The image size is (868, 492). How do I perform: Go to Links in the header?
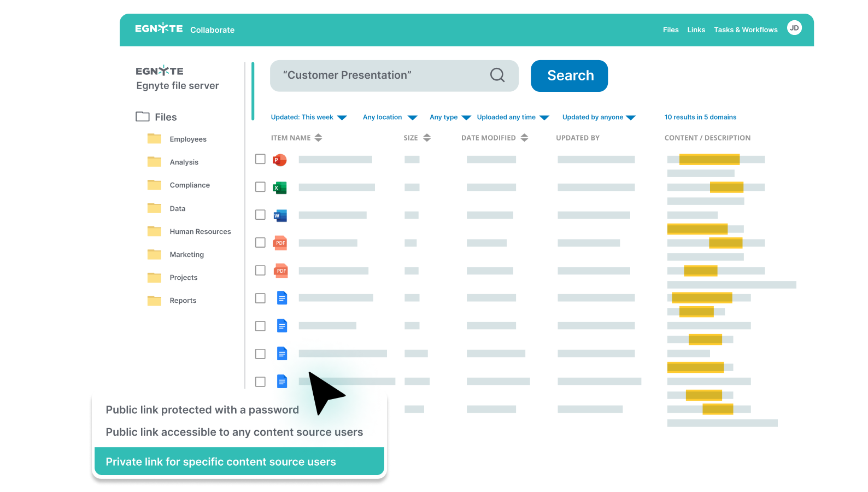coord(696,30)
